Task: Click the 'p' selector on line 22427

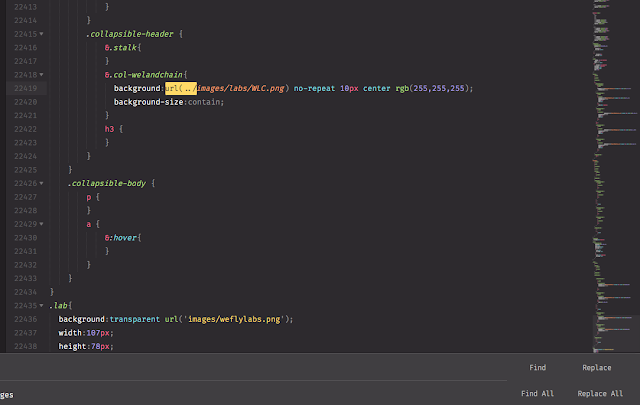Action: point(89,197)
